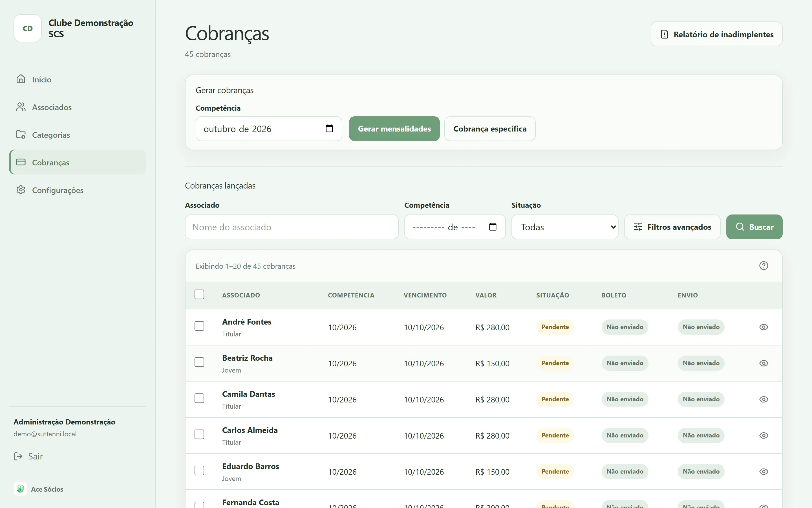Click the CD club logo badge
Viewport: 812px width, 508px height.
click(x=28, y=28)
